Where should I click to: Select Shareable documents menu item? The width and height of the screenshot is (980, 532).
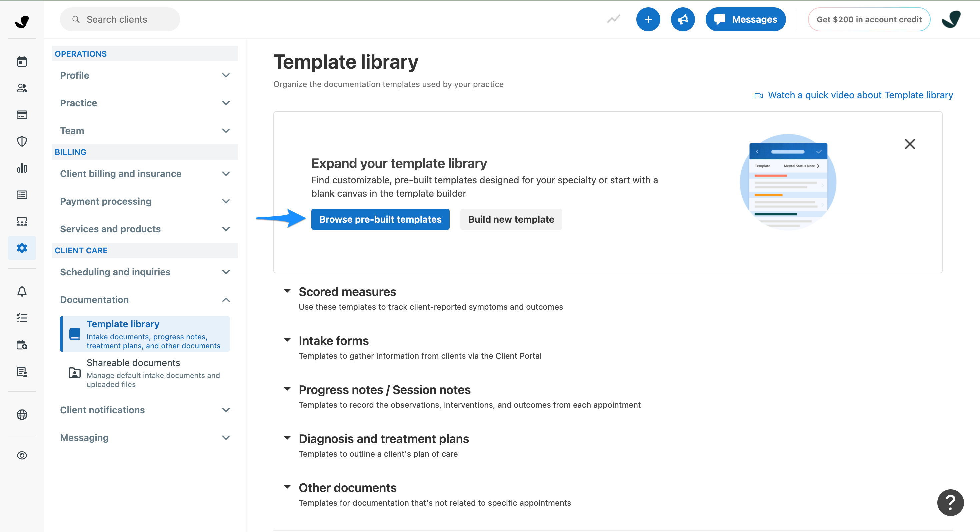pyautogui.click(x=145, y=373)
